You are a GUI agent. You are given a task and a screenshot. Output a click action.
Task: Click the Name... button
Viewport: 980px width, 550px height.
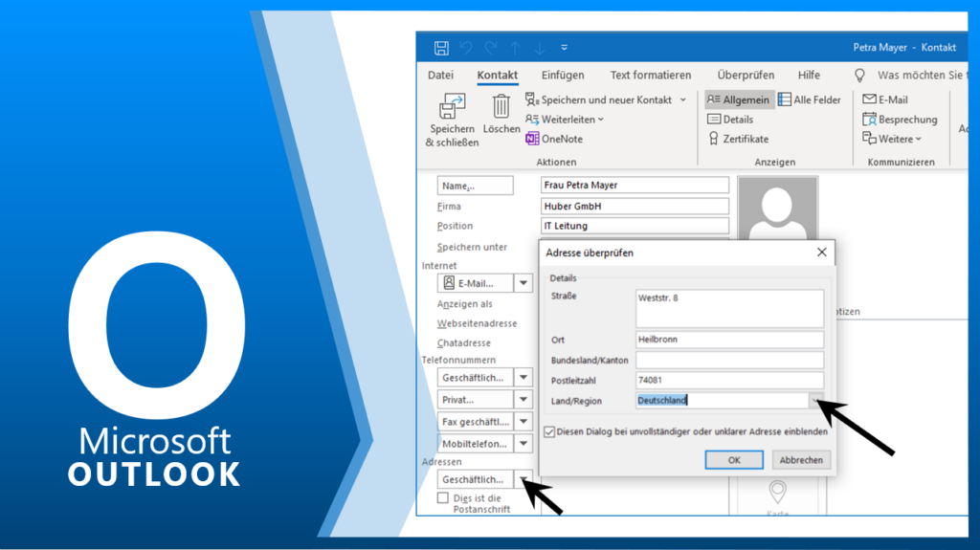click(x=475, y=186)
